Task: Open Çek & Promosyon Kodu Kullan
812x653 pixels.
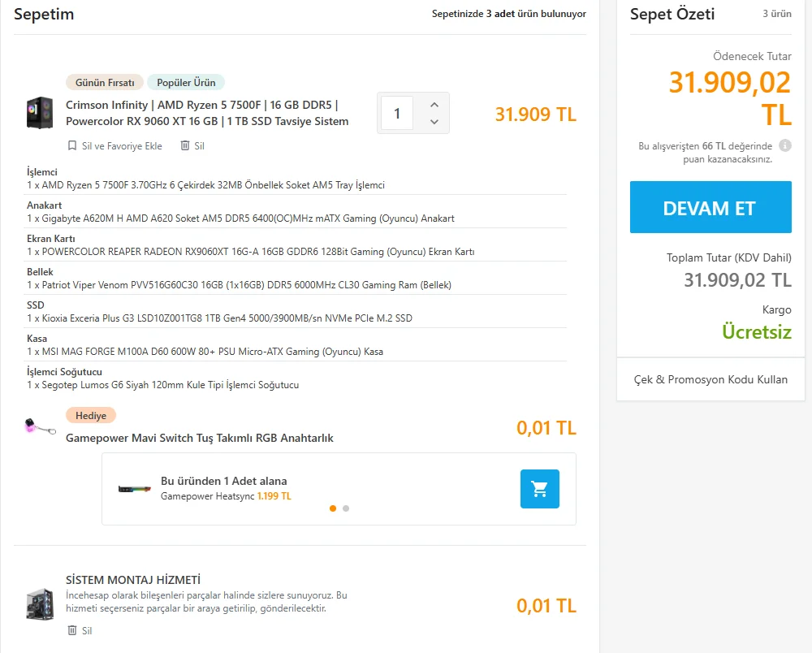Action: click(710, 379)
